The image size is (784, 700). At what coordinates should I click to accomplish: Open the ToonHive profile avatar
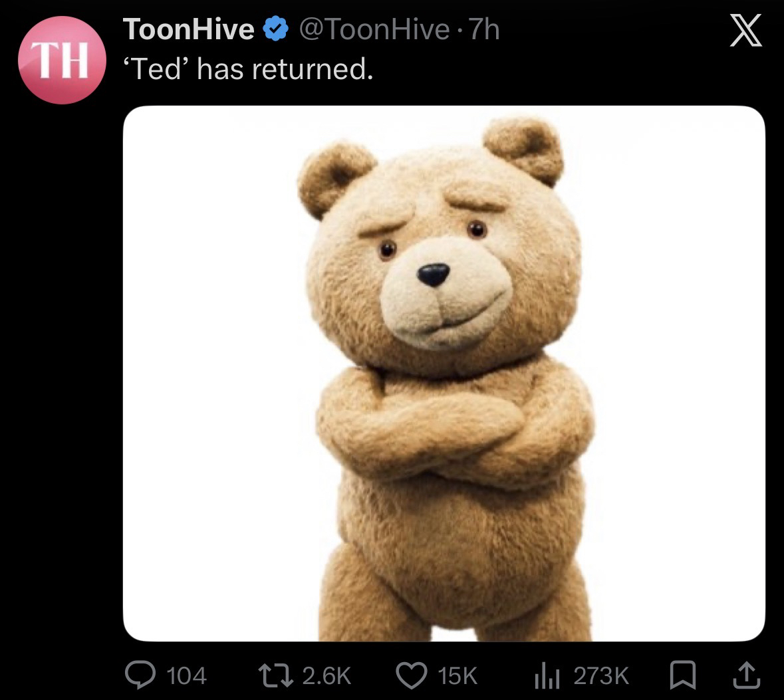click(63, 61)
